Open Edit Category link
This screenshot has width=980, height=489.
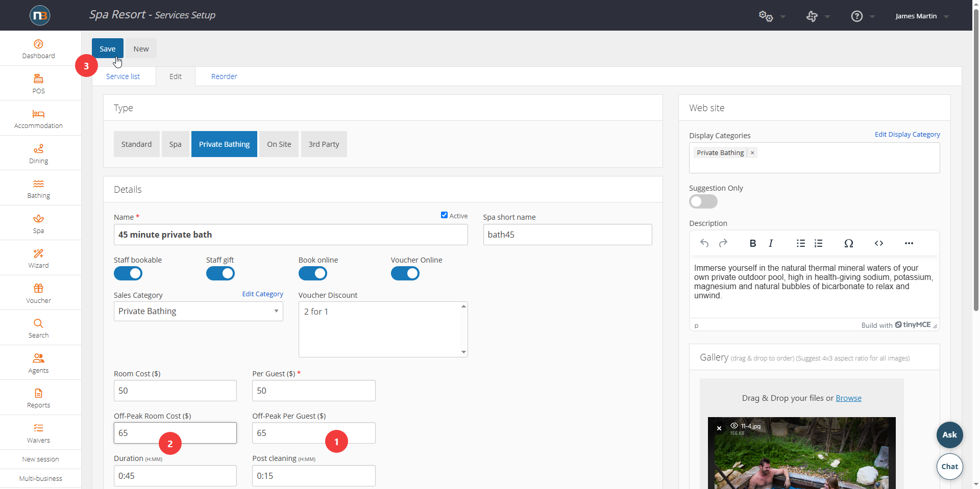coord(262,294)
